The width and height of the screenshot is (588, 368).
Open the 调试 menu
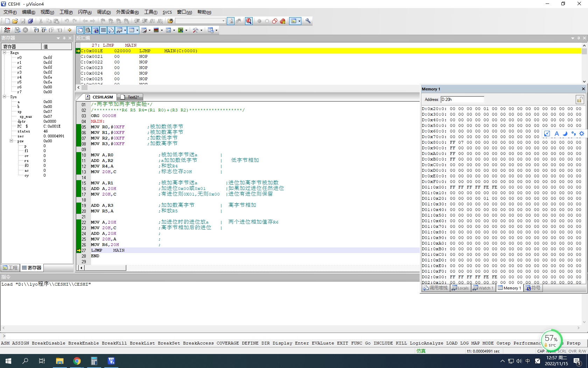(x=104, y=12)
